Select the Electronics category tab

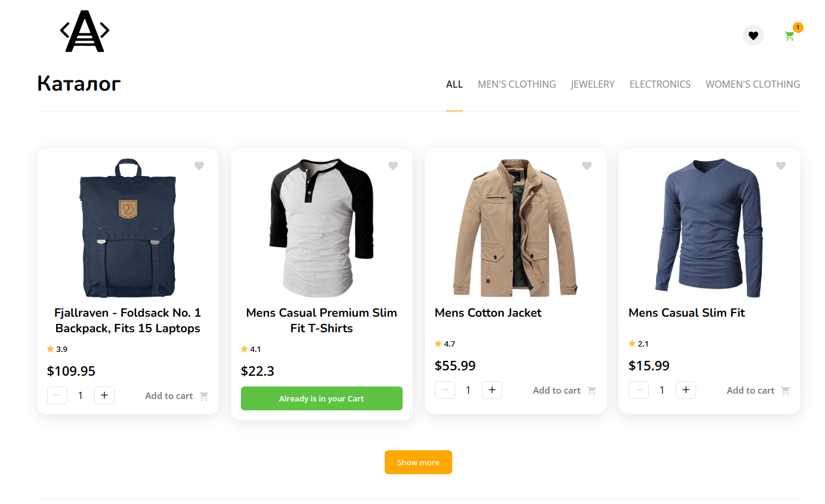click(x=660, y=84)
